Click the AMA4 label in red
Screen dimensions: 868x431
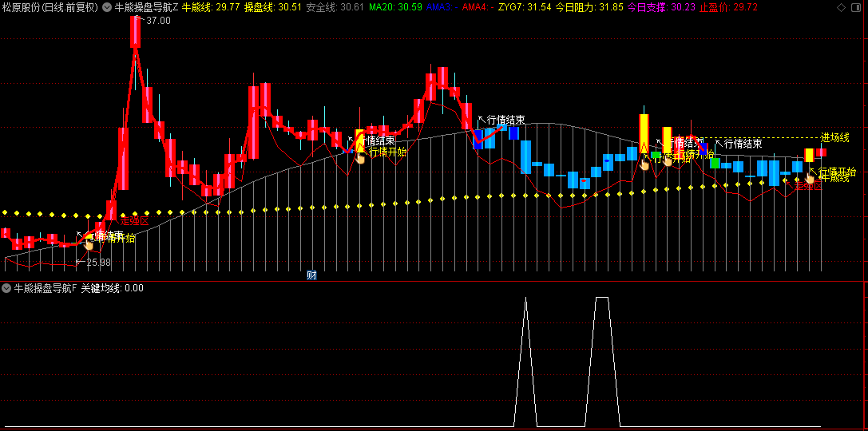click(478, 7)
